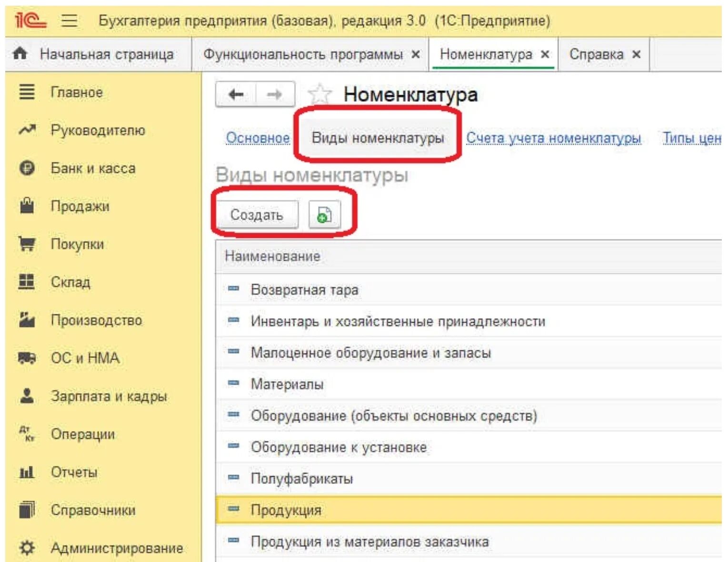The image size is (728, 562).
Task: Select the Возвратная тара row
Action: pos(469,289)
